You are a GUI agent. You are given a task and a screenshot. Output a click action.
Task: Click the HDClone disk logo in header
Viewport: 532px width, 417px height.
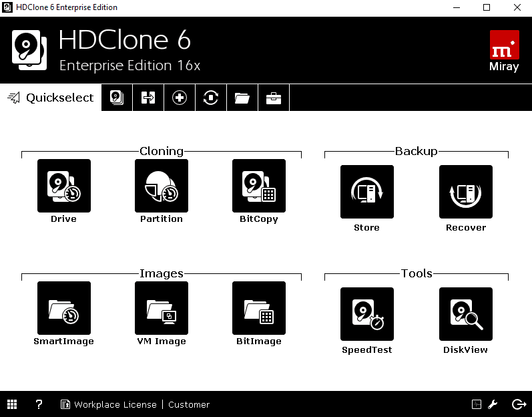coord(29,50)
